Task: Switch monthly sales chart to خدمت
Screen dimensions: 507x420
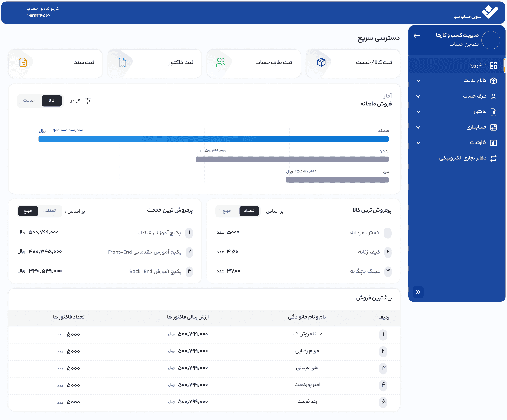Action: click(29, 101)
